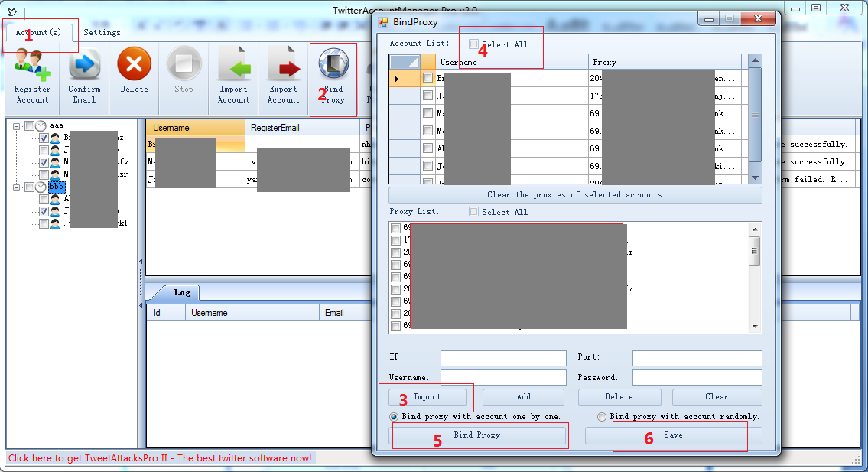Click the Proxy List scrollbar thumb

755,251
